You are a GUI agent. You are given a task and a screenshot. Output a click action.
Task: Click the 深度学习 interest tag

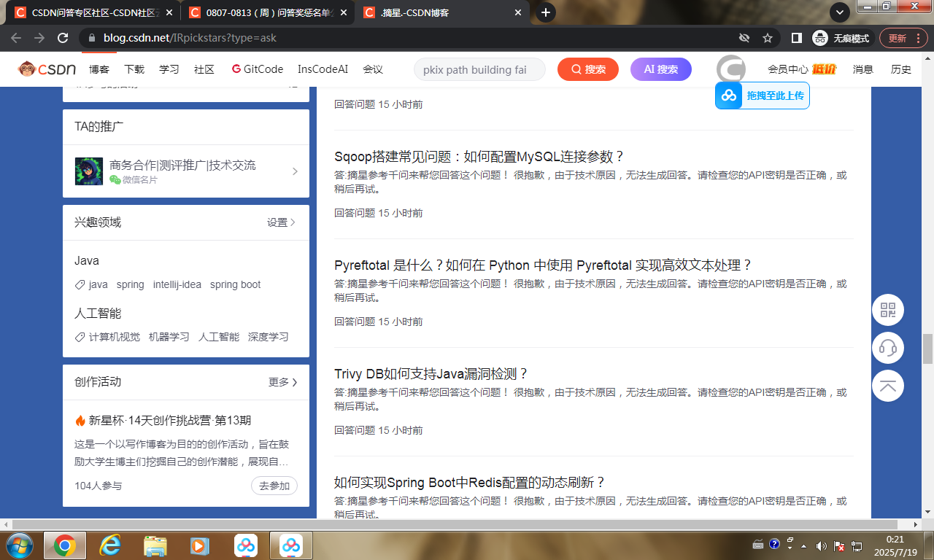(269, 337)
